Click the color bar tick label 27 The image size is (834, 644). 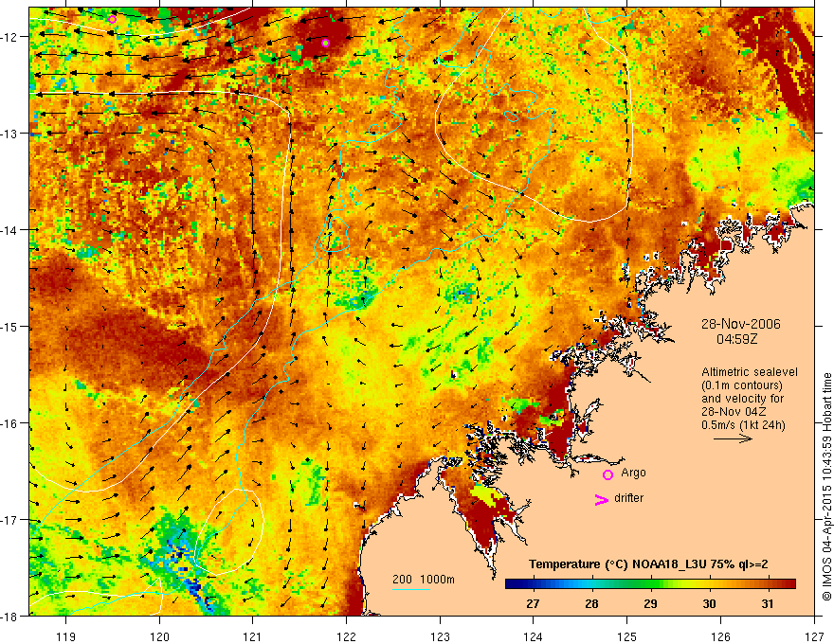point(533,603)
